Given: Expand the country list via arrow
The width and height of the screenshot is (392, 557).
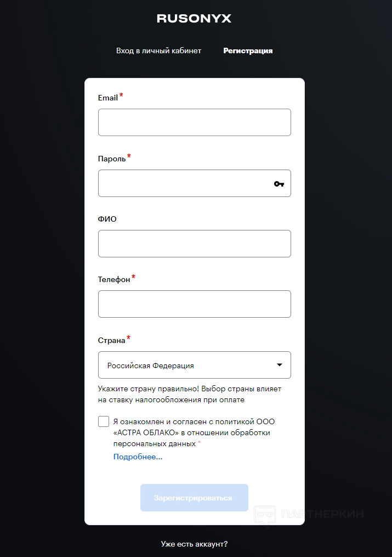Looking at the screenshot, I should (280, 365).
